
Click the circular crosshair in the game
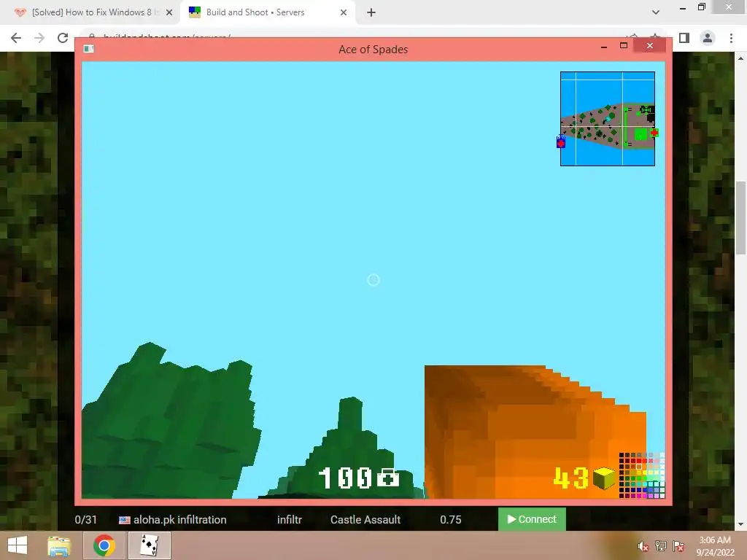(x=373, y=280)
